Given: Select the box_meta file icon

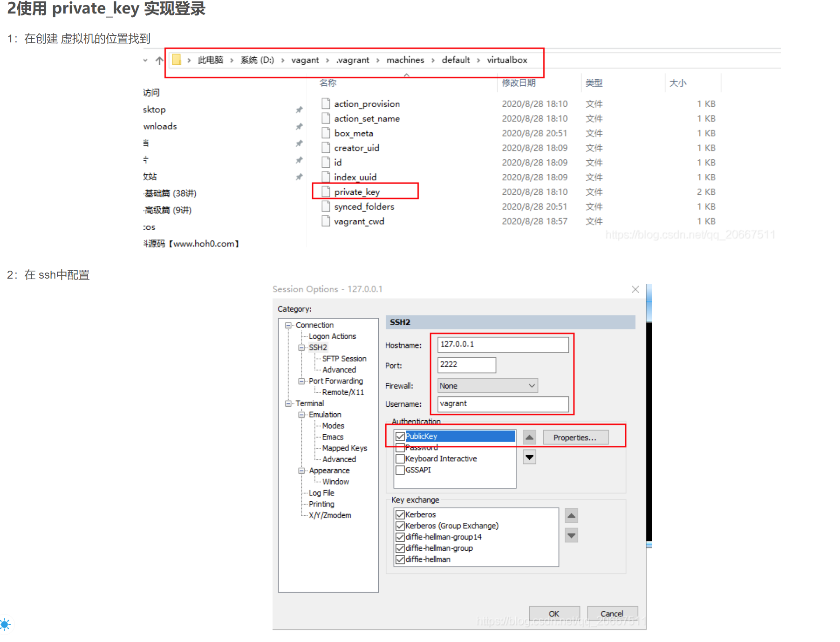Looking at the screenshot, I should 326,133.
